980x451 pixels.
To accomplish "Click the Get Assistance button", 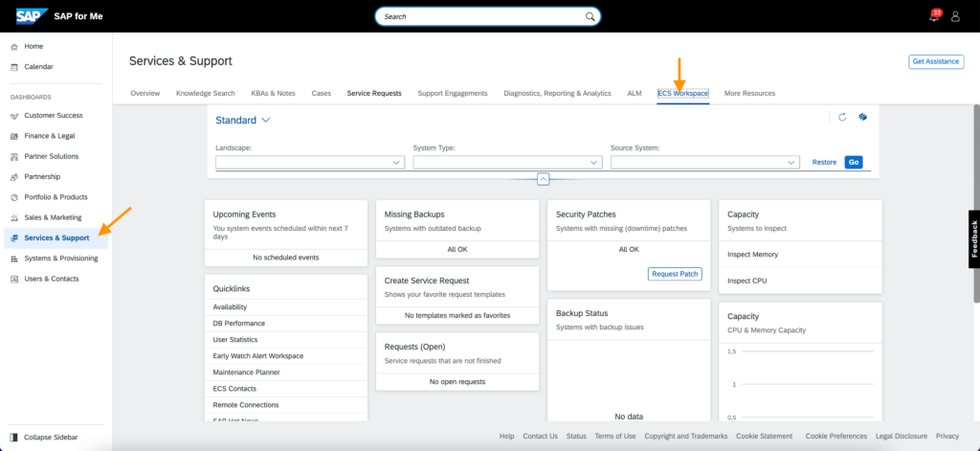I will (x=936, y=61).
